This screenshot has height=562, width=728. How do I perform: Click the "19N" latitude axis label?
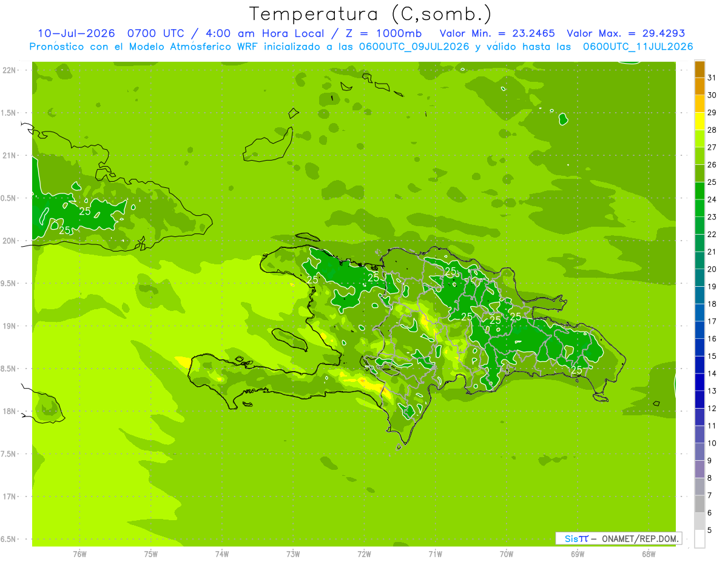10,326
